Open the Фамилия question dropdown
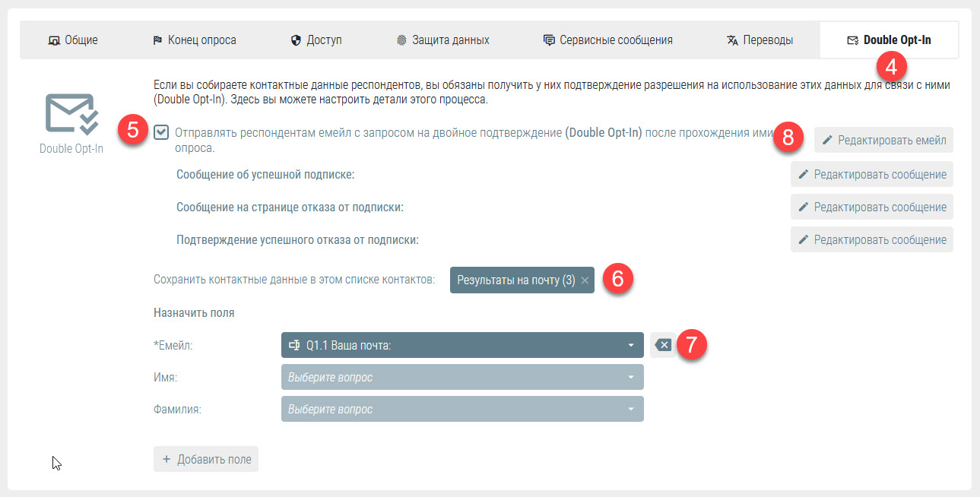The width and height of the screenshot is (980, 497). (x=462, y=409)
